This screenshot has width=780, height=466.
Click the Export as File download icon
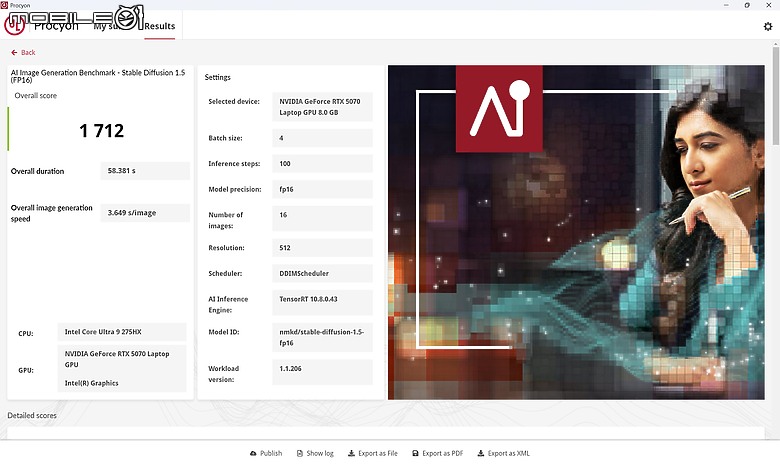pyautogui.click(x=351, y=453)
